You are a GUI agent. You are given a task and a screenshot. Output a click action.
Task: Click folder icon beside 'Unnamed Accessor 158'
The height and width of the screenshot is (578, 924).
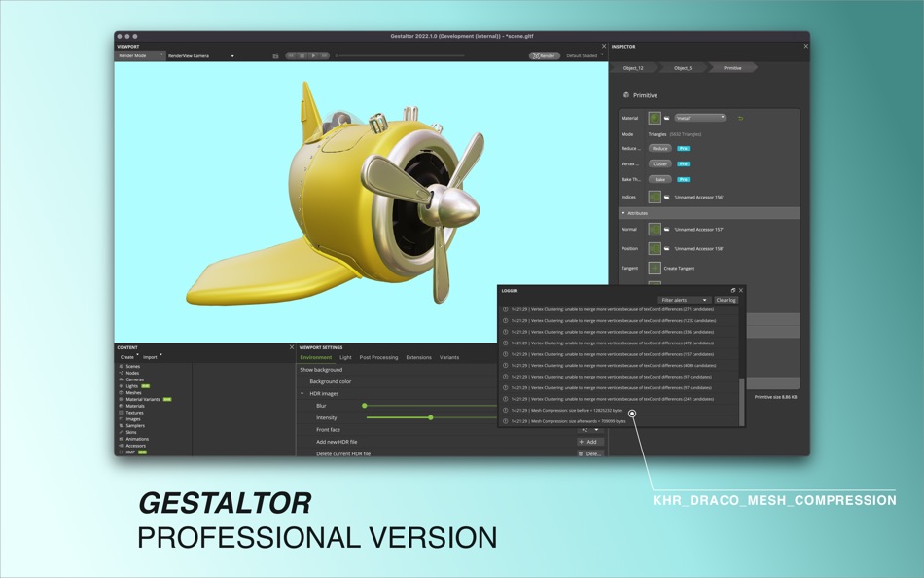click(667, 248)
